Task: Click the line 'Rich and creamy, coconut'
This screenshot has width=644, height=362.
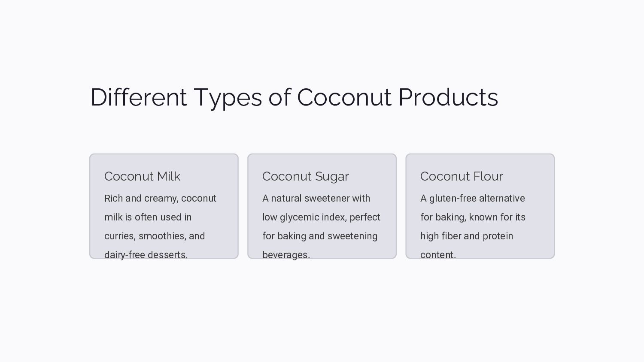Action: [x=160, y=199]
